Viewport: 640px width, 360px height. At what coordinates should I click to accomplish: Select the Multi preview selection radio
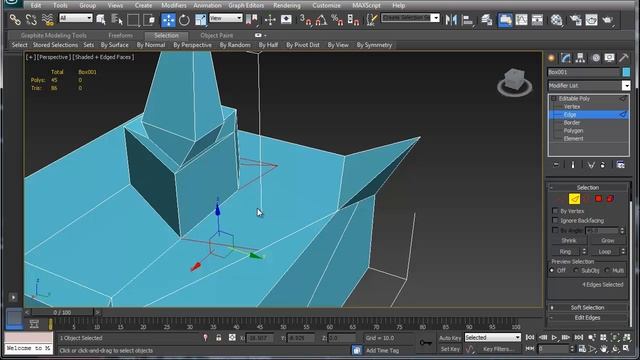tap(607, 270)
